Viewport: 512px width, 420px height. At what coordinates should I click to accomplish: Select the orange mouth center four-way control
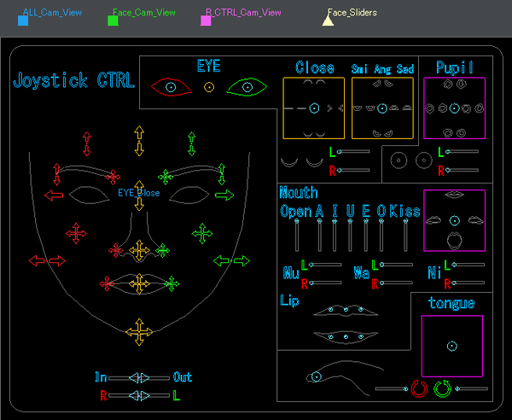click(139, 283)
